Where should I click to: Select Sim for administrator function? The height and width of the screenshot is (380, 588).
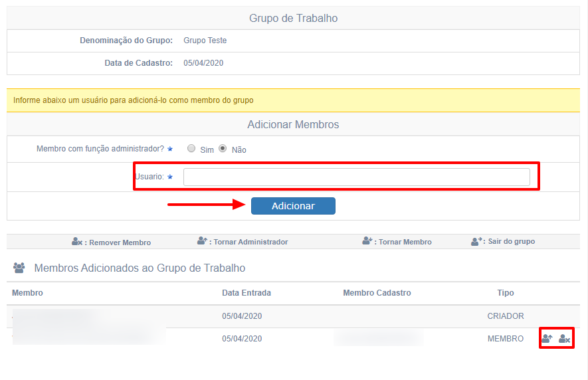(191, 149)
